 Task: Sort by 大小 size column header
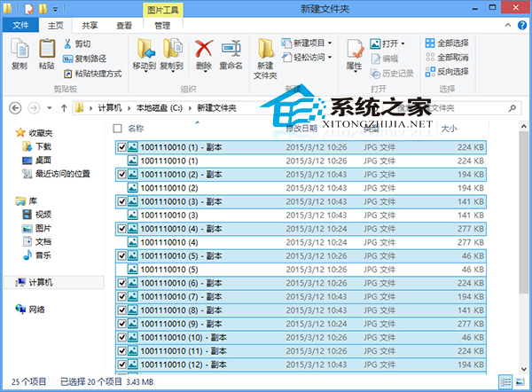[450, 129]
